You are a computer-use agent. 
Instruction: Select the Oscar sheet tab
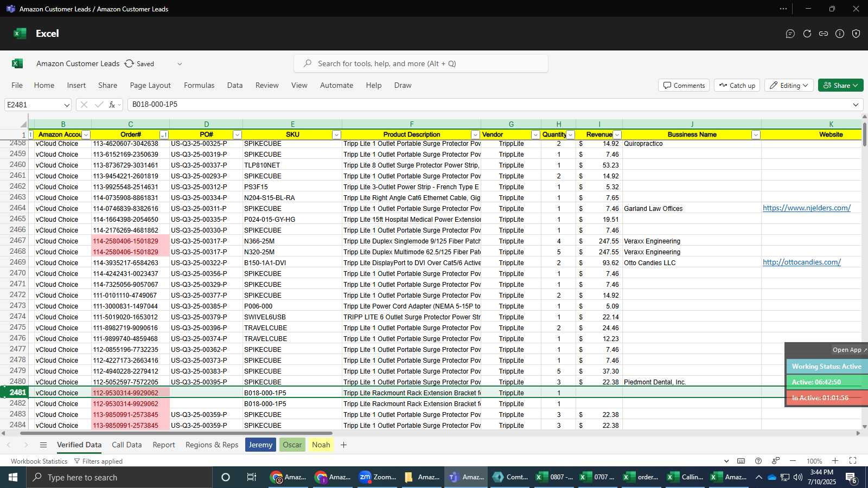coord(292,445)
